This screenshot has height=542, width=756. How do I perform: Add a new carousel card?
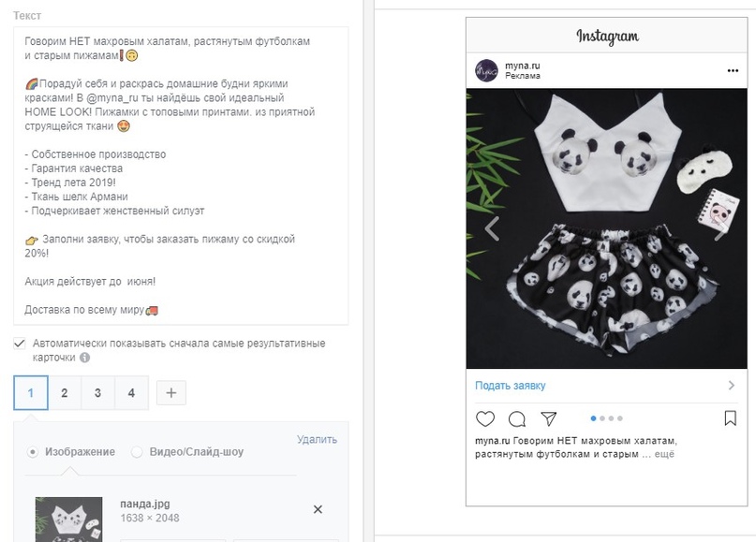point(170,393)
